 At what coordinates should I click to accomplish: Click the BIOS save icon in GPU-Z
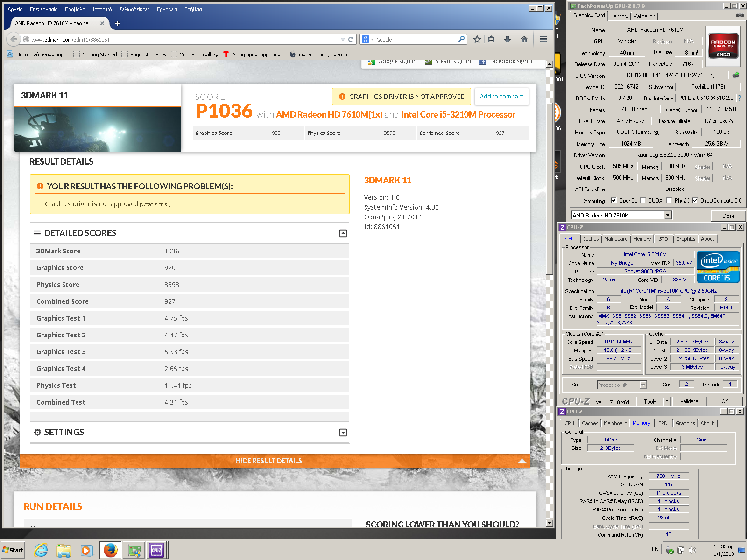tap(736, 75)
